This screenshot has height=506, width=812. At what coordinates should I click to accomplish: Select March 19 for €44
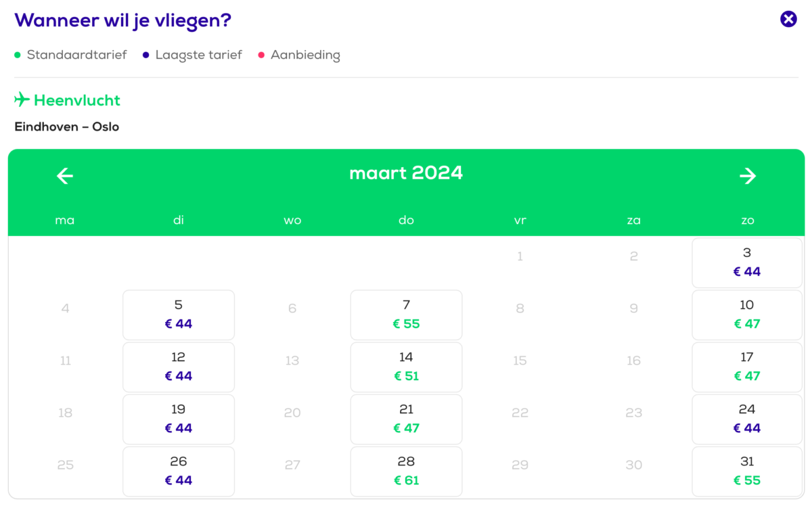pyautogui.click(x=179, y=419)
